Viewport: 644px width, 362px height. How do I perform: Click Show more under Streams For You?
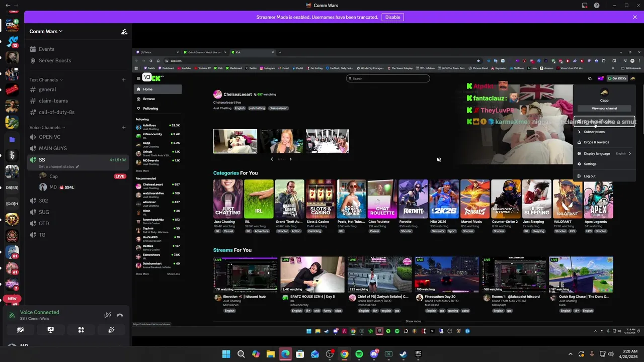(x=413, y=321)
